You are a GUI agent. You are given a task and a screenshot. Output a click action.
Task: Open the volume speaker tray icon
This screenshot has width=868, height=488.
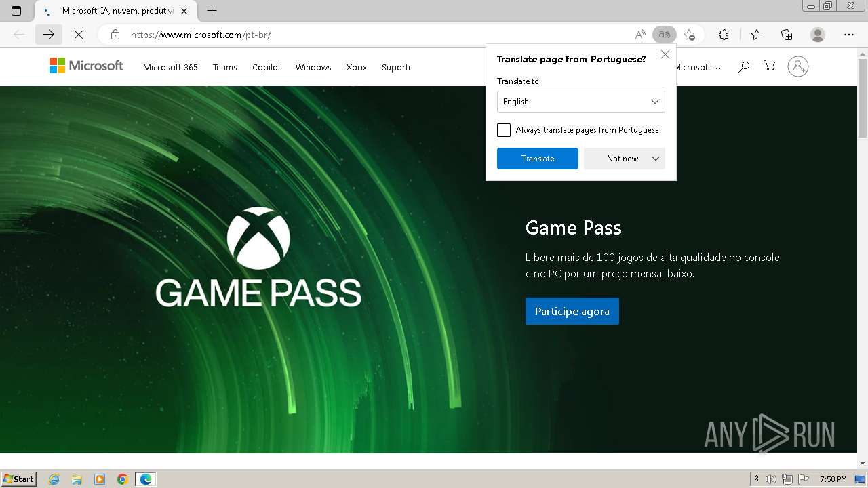click(x=771, y=479)
